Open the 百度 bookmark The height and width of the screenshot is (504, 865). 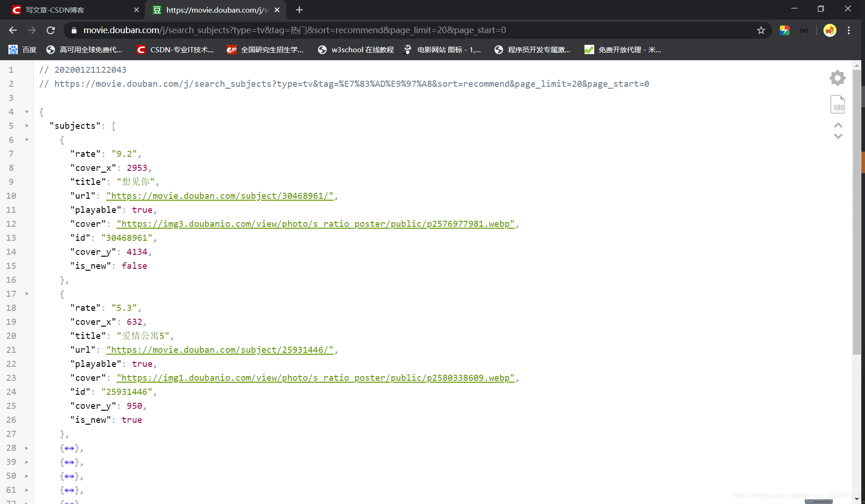(22, 49)
